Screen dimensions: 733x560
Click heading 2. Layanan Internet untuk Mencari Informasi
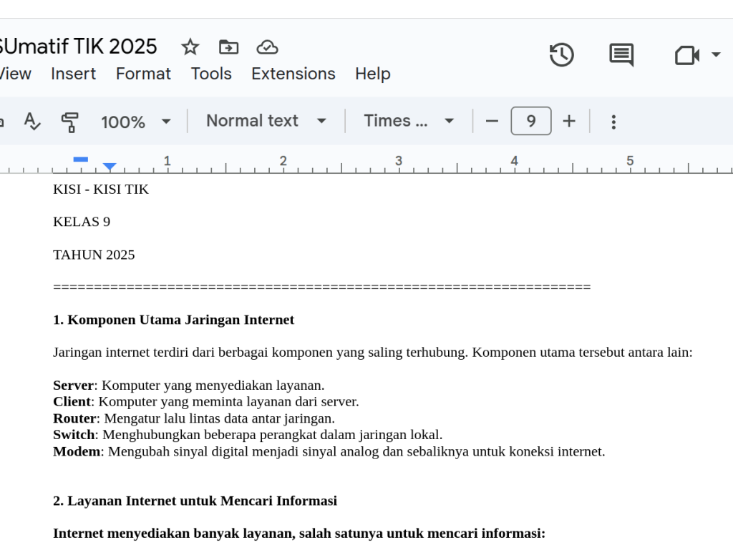point(195,501)
